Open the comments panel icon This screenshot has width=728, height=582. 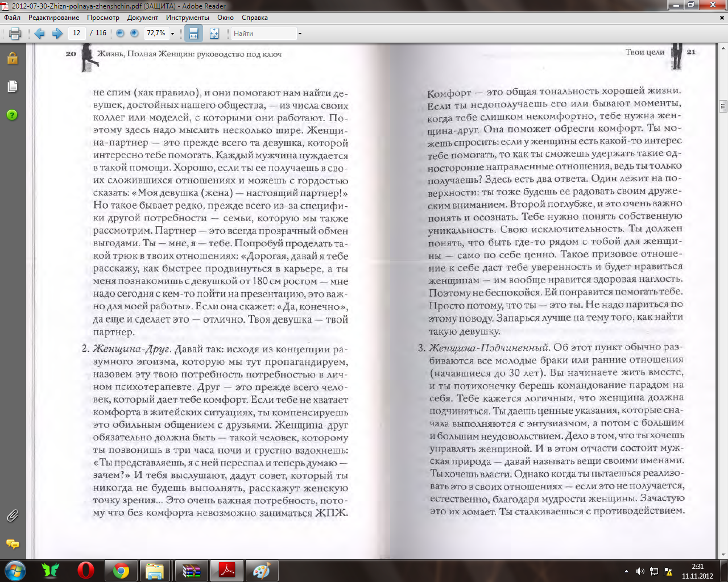pyautogui.click(x=13, y=544)
